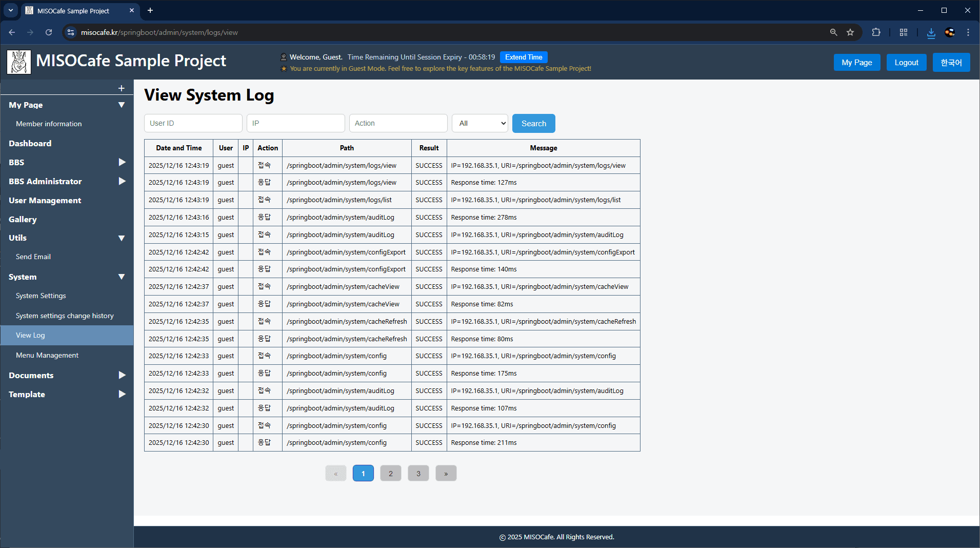Click the plus icon atop the sidebar

[x=122, y=88]
